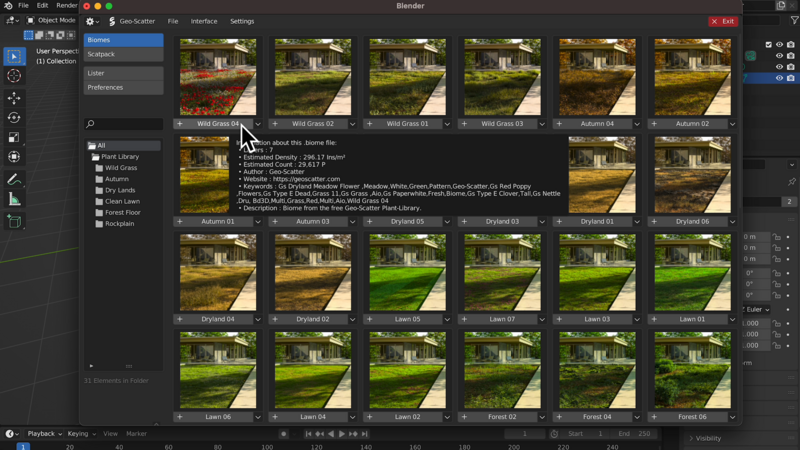Open dropdown arrow for Wild Grass 04
The image size is (800, 450).
258,123
